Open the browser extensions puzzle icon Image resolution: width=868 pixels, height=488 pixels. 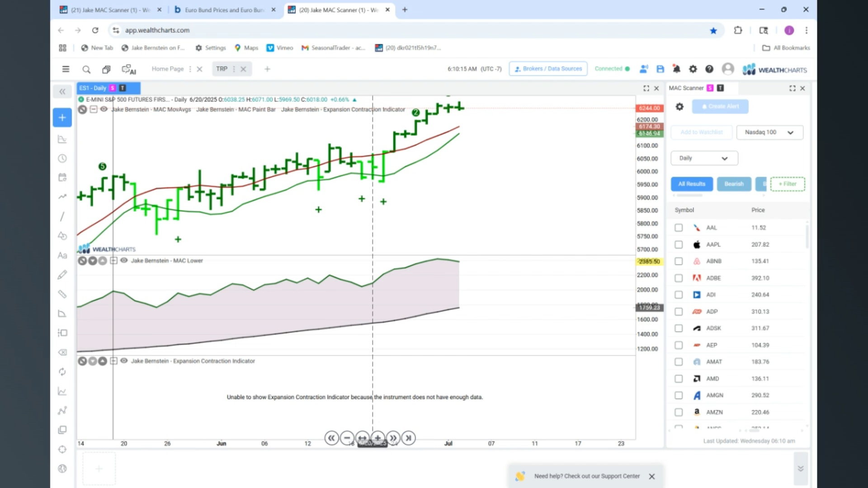738,30
